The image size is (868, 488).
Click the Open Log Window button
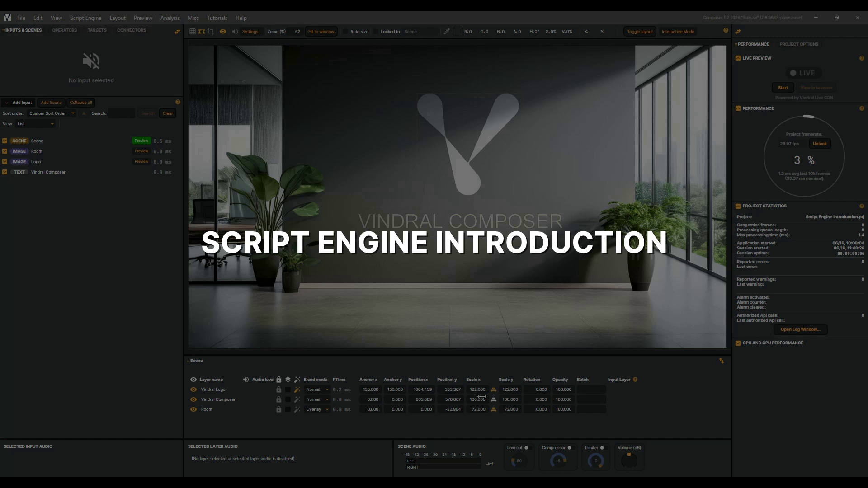click(x=800, y=329)
